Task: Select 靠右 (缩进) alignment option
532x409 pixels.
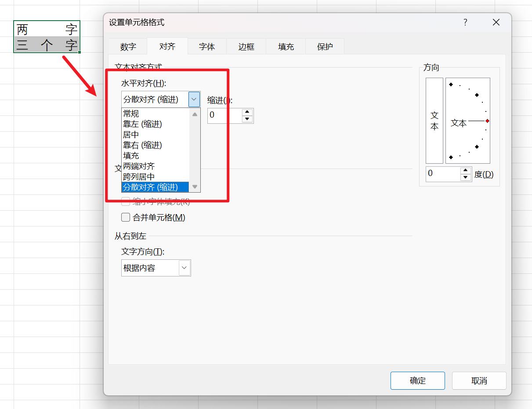Action: click(156, 145)
